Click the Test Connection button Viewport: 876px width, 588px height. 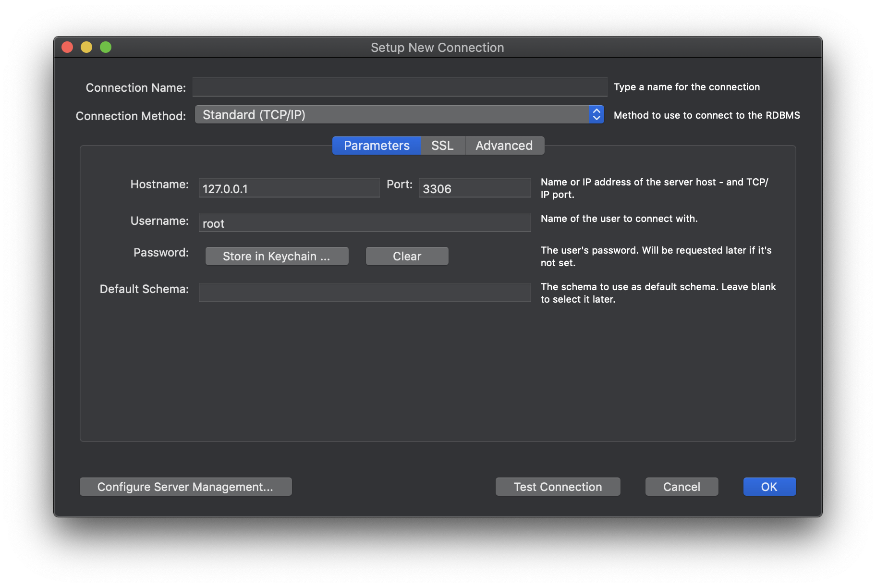[558, 487]
